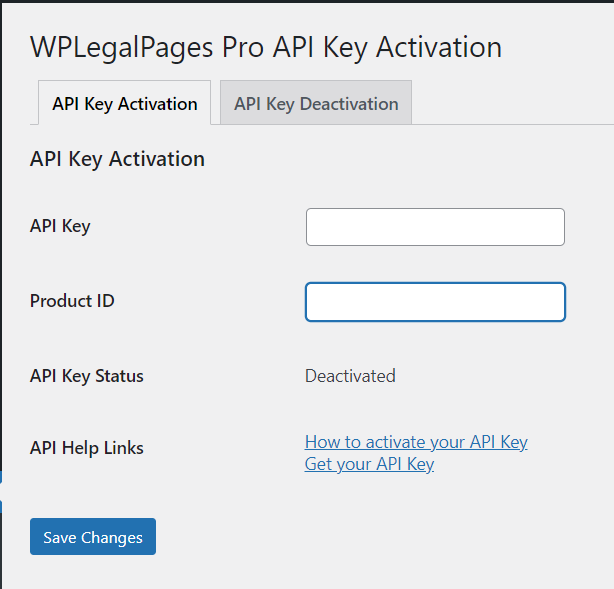Switch to the API Key Activation tab
Screen dimensions: 614x589
pyautogui.click(x=125, y=103)
